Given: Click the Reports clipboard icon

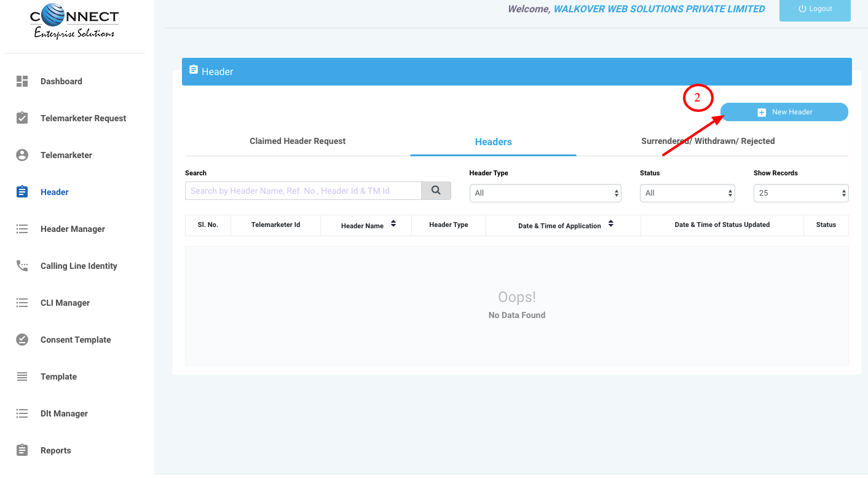Looking at the screenshot, I should click(x=22, y=450).
